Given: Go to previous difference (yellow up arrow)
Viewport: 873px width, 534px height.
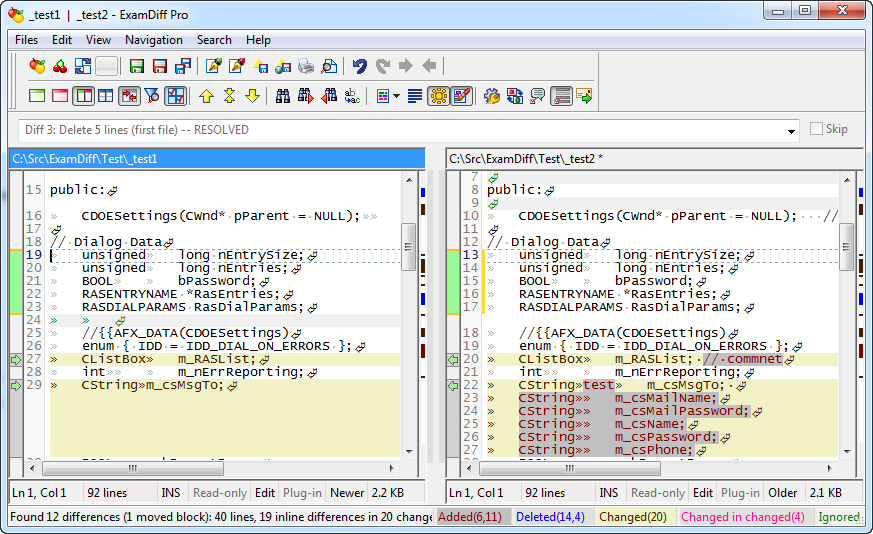Looking at the screenshot, I should tap(207, 96).
